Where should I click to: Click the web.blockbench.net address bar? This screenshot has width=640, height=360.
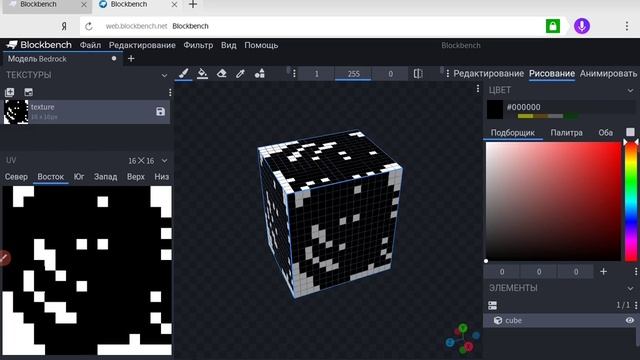pyautogui.click(x=312, y=26)
